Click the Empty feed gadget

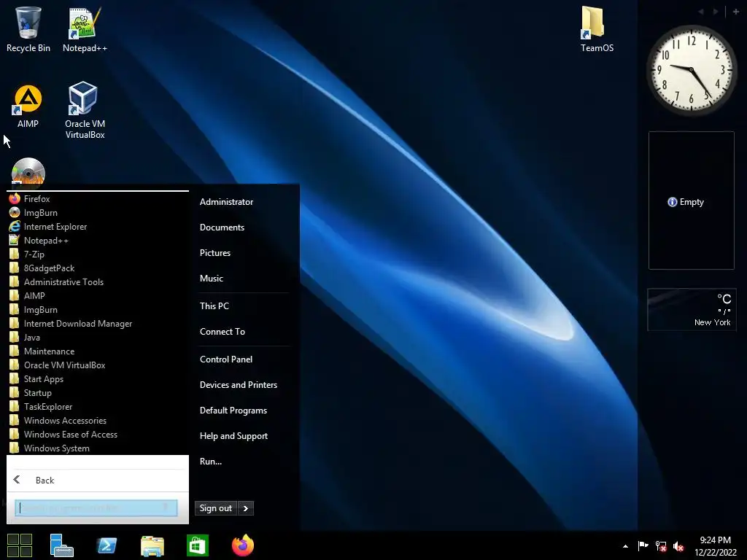point(692,201)
